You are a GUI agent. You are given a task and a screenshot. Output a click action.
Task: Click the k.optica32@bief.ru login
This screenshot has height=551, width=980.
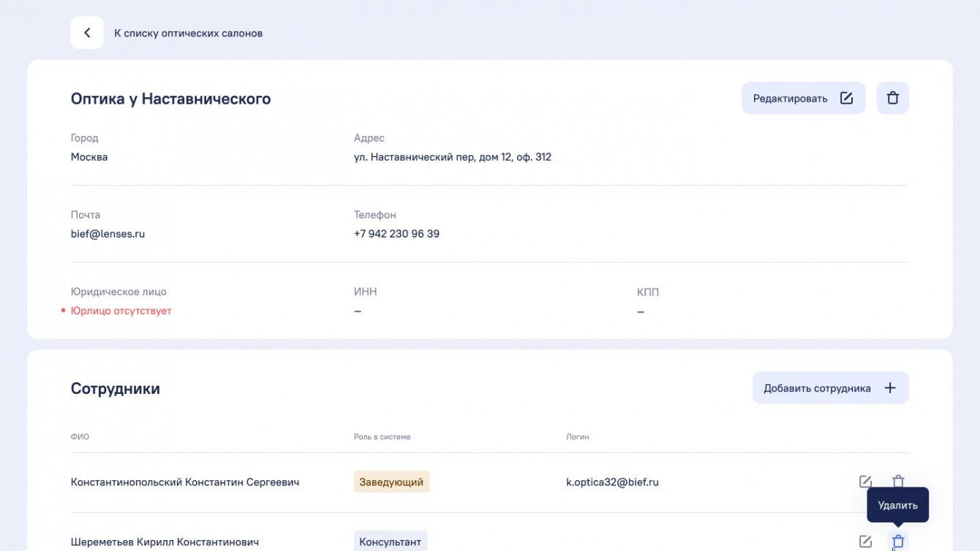click(612, 482)
